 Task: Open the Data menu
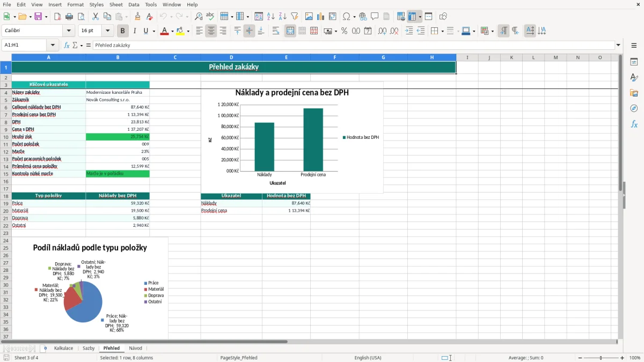click(x=134, y=4)
